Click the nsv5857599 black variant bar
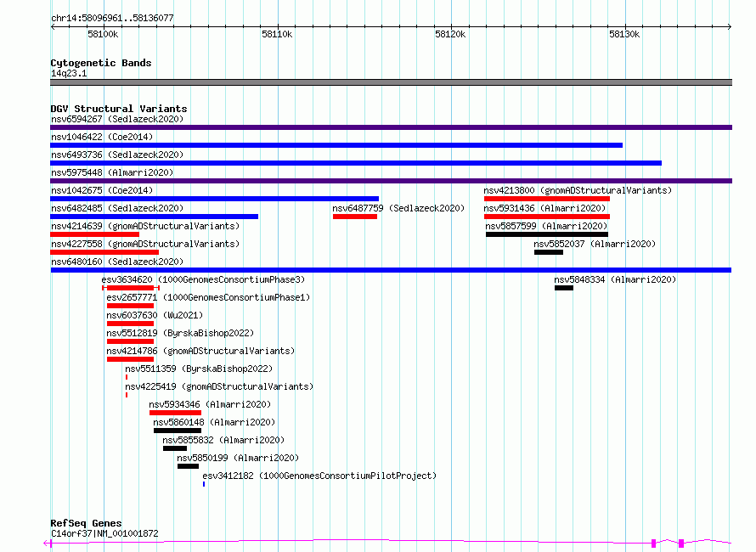 (x=547, y=234)
